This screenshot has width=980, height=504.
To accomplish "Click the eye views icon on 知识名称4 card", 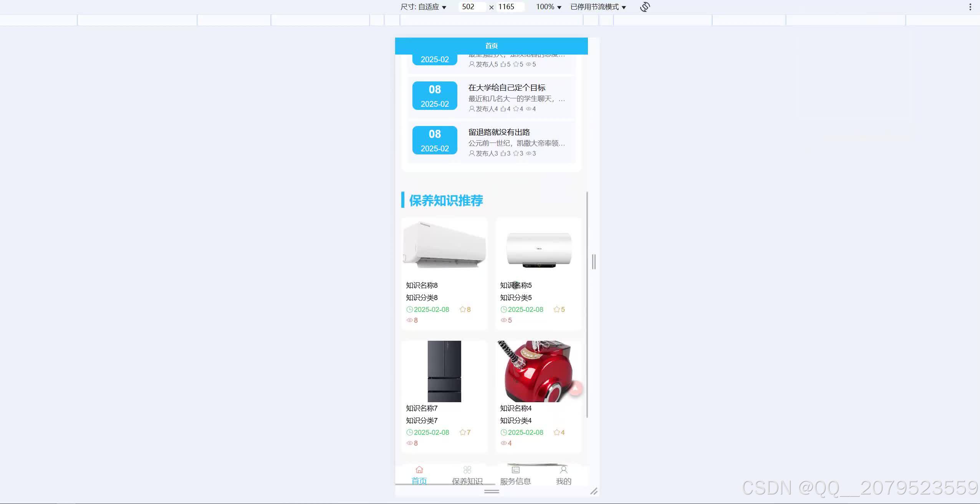I will pos(503,443).
